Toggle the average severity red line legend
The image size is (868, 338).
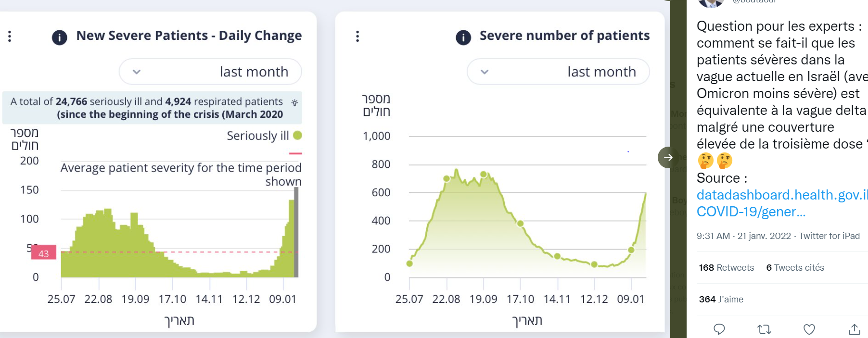click(295, 153)
